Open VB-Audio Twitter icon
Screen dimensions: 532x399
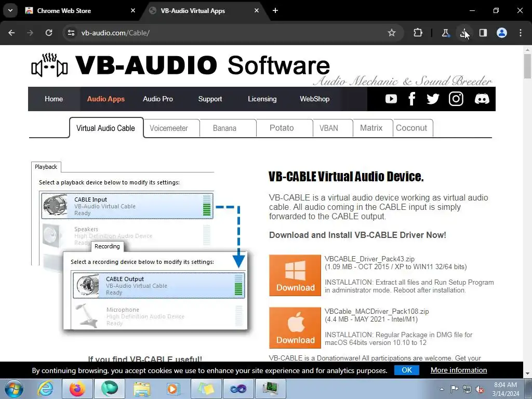coord(433,99)
